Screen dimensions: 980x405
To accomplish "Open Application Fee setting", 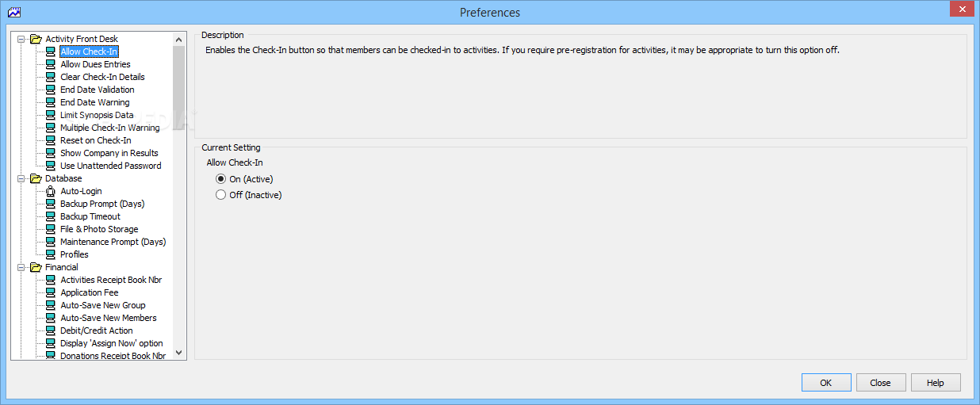I will coord(90,292).
